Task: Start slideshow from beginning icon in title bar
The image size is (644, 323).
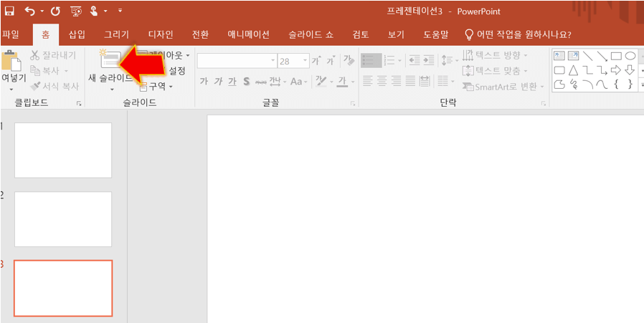Action: (75, 11)
